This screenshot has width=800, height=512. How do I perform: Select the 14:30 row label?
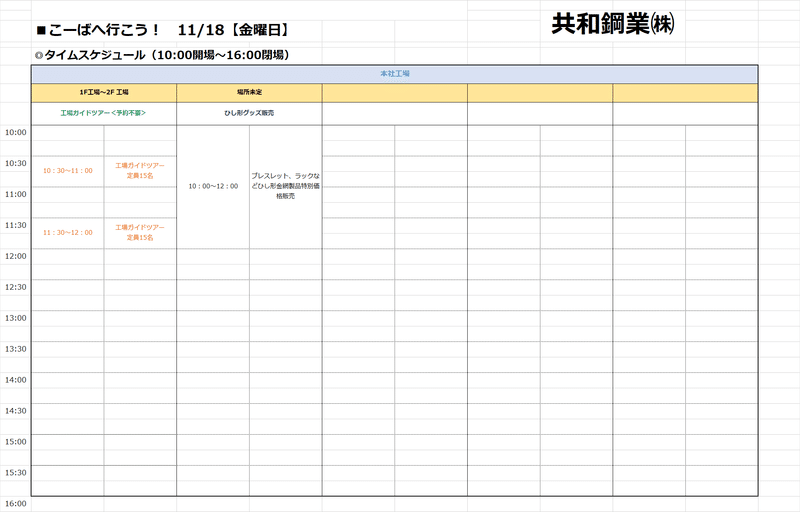coord(16,411)
